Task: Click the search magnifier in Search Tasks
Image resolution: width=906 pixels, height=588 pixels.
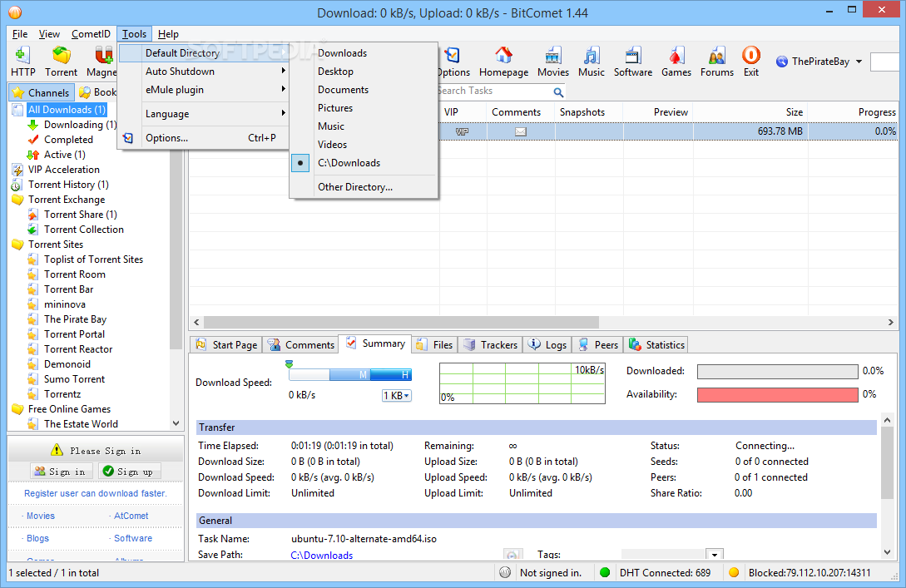Action: pos(558,91)
